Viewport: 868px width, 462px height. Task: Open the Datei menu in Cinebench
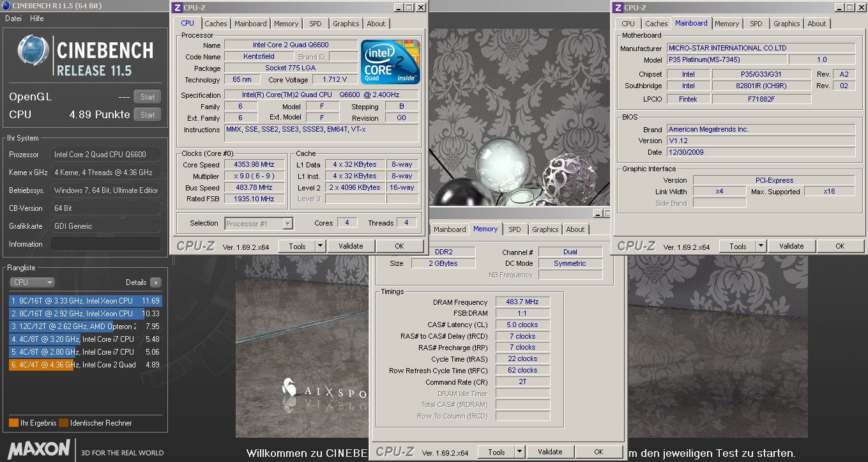point(13,19)
